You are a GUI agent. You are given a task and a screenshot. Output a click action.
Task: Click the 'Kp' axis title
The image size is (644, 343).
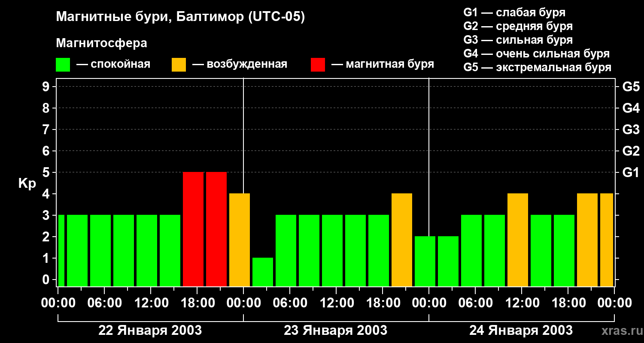[27, 184]
